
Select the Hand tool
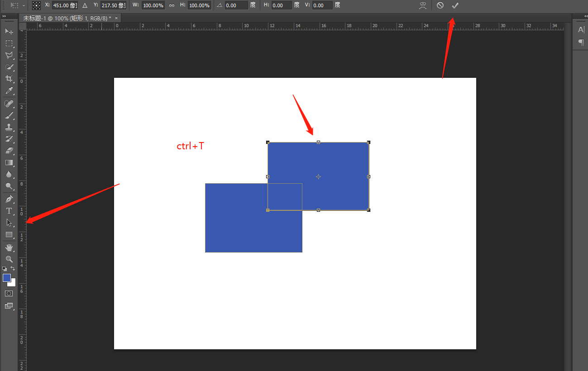[x=9, y=247]
